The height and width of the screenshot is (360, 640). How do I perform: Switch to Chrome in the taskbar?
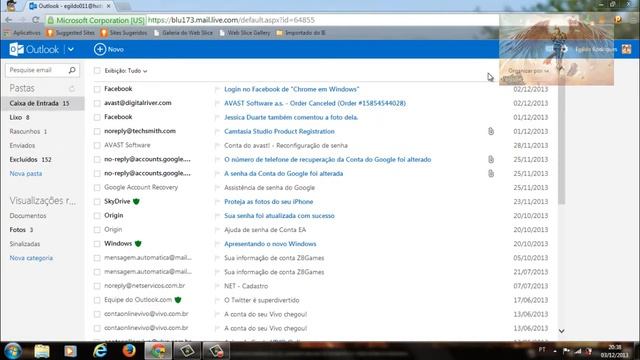coord(158,351)
